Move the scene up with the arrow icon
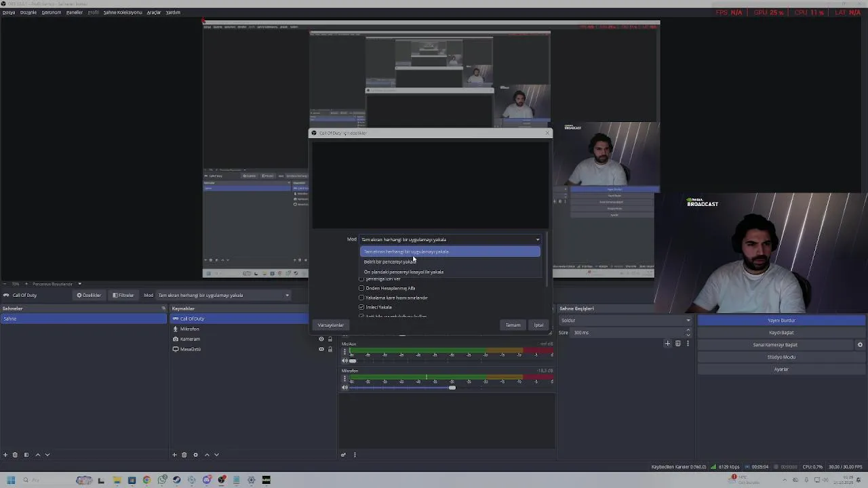Viewport: 868px width, 488px height. pyautogui.click(x=37, y=455)
